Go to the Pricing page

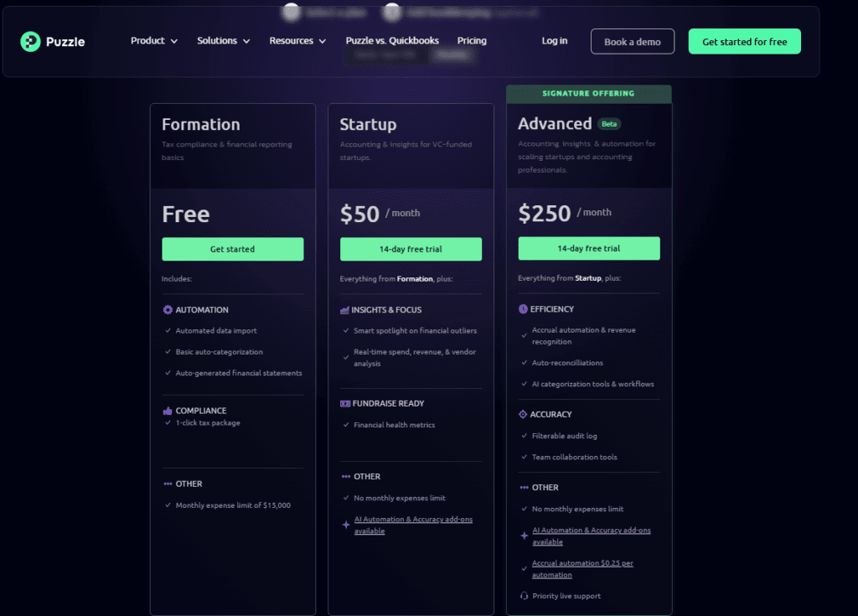(x=472, y=41)
